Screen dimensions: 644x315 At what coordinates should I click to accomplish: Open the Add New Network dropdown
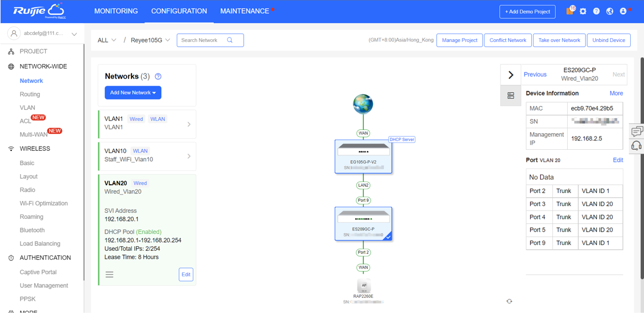point(133,93)
